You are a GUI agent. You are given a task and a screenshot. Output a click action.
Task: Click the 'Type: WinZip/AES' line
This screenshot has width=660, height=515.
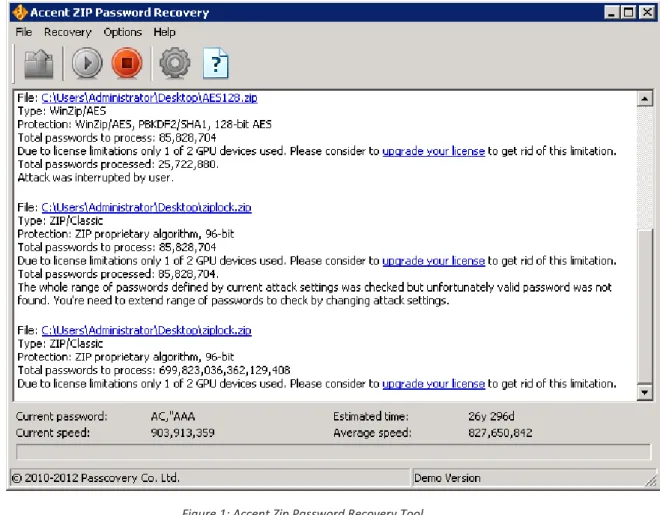pyautogui.click(x=62, y=111)
